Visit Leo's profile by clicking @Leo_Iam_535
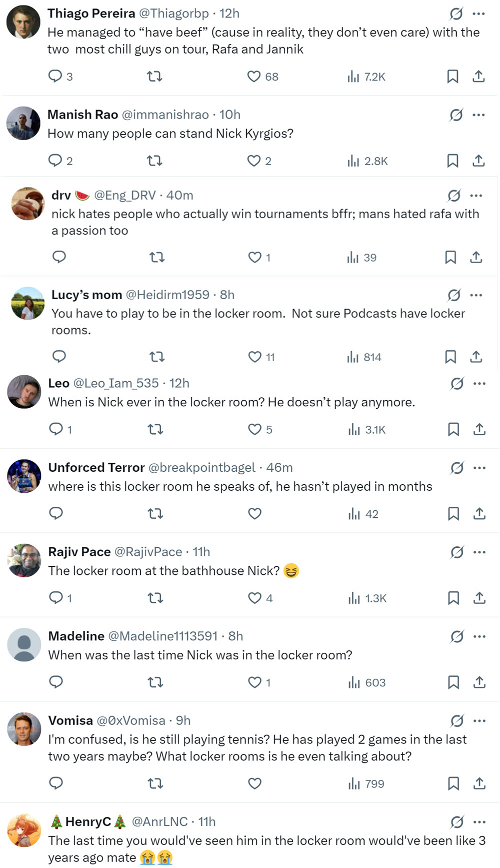500x868 pixels. 115,383
